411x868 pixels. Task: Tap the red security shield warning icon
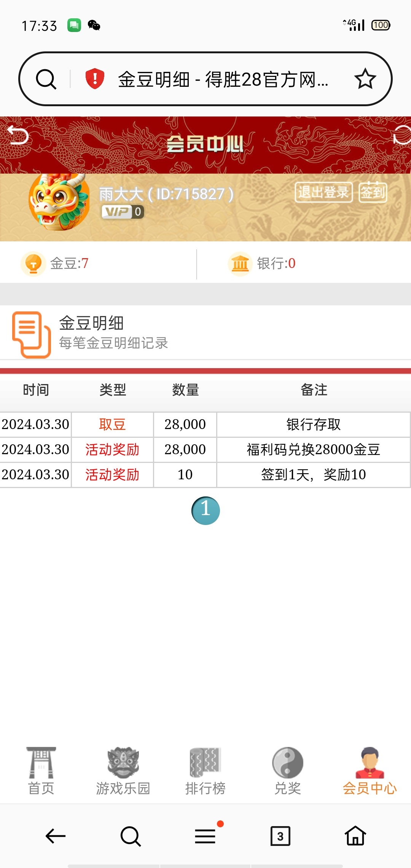(95, 79)
